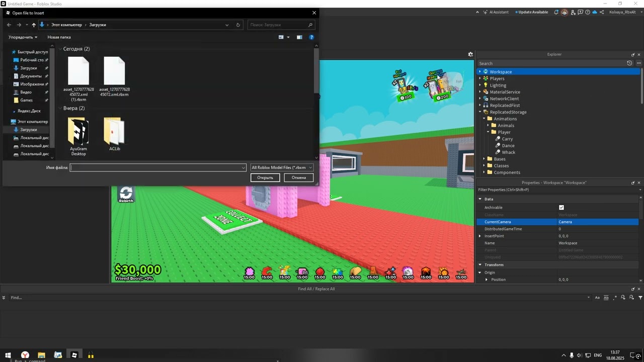
Task: Collapse the Сегодня file group
Action: [60, 49]
